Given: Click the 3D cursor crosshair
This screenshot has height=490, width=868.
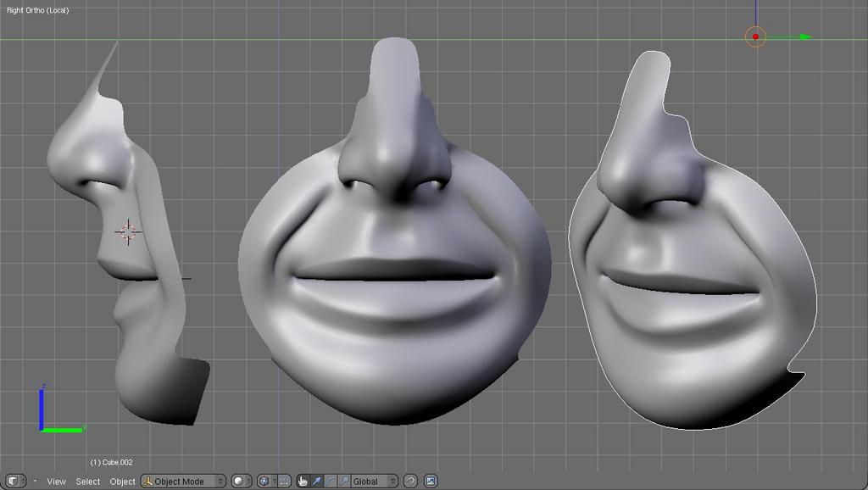Looking at the screenshot, I should click(x=128, y=231).
